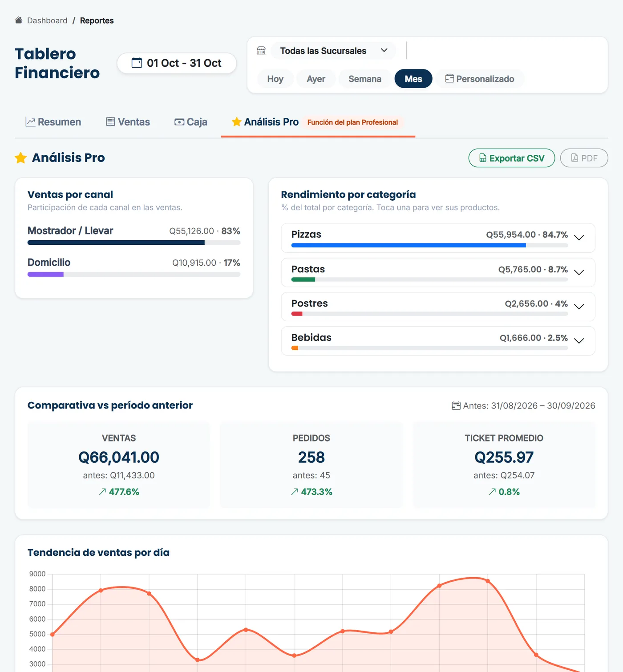Click the Reportes breadcrumb text

tap(97, 20)
